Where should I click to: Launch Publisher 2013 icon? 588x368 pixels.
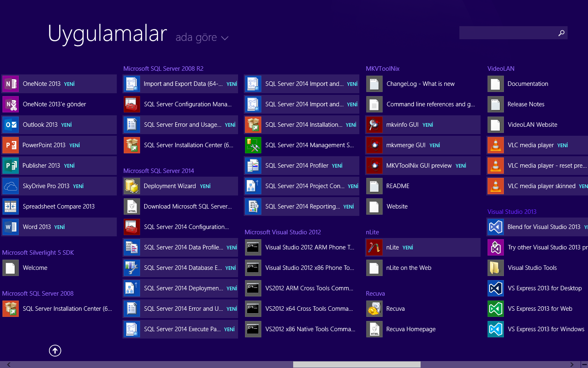point(11,166)
